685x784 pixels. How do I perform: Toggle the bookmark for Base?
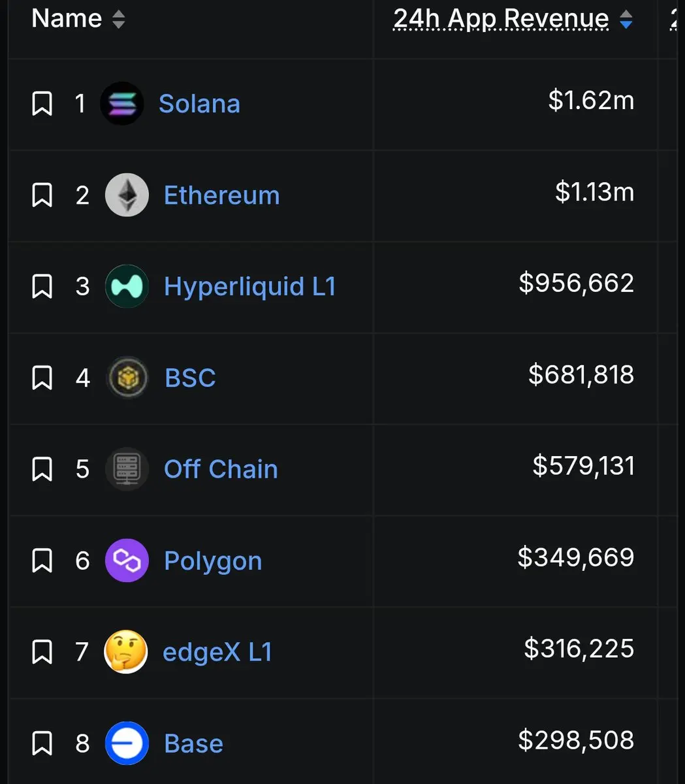coord(42,743)
